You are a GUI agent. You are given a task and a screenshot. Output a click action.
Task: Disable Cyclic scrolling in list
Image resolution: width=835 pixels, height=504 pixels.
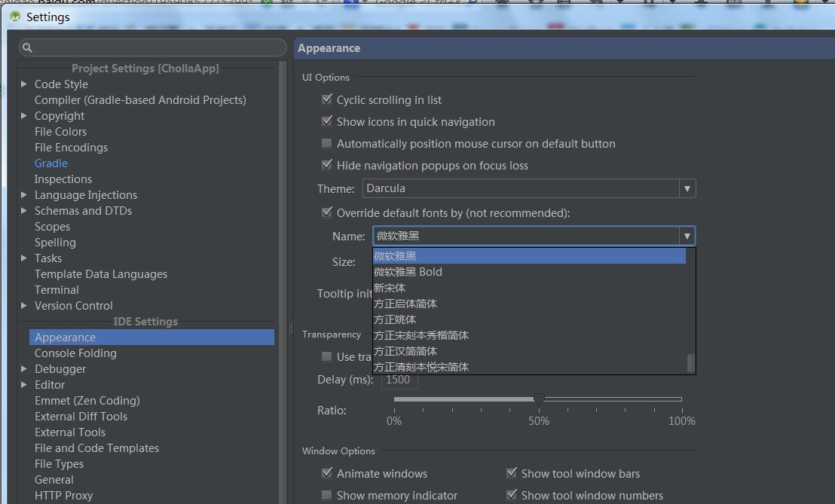click(326, 99)
